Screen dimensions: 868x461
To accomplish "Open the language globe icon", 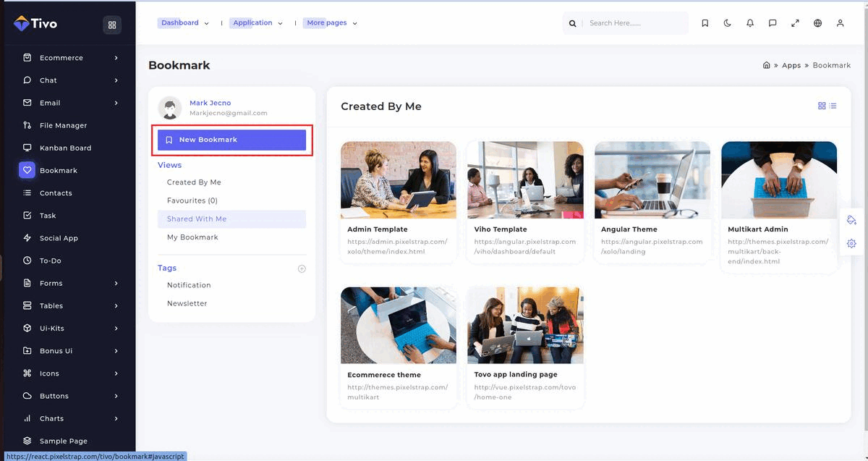I will (x=817, y=23).
